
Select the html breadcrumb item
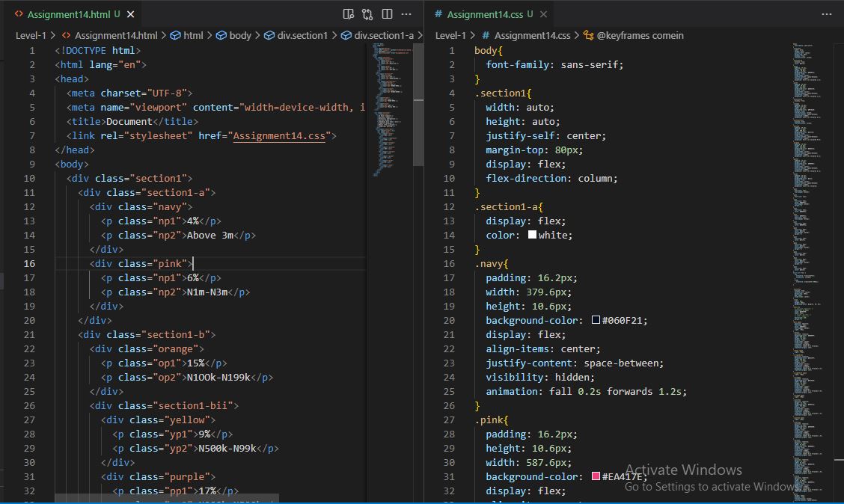[193, 35]
